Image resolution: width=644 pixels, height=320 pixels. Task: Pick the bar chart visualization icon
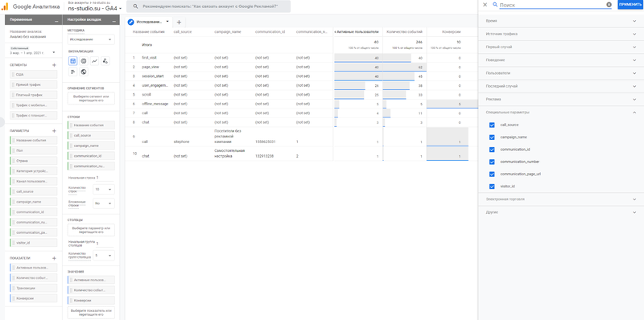(x=72, y=72)
